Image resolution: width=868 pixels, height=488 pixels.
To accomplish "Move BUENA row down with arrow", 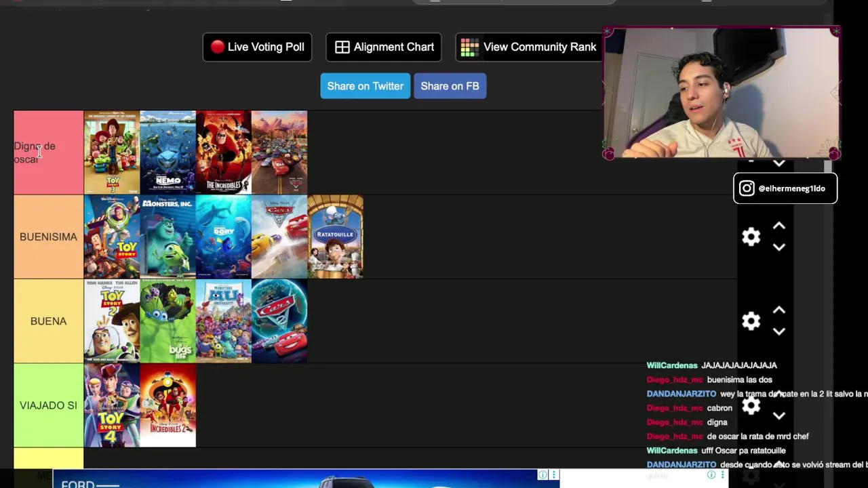I will coord(779,331).
